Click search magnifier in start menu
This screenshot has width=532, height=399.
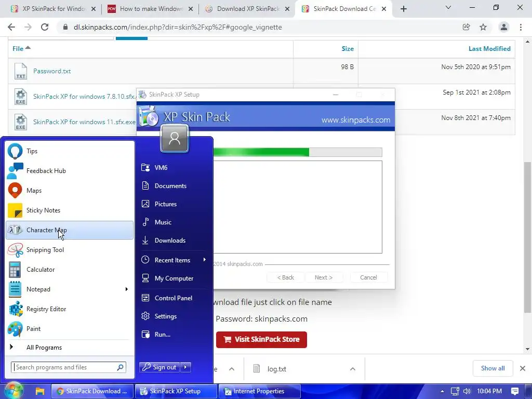[x=121, y=367]
